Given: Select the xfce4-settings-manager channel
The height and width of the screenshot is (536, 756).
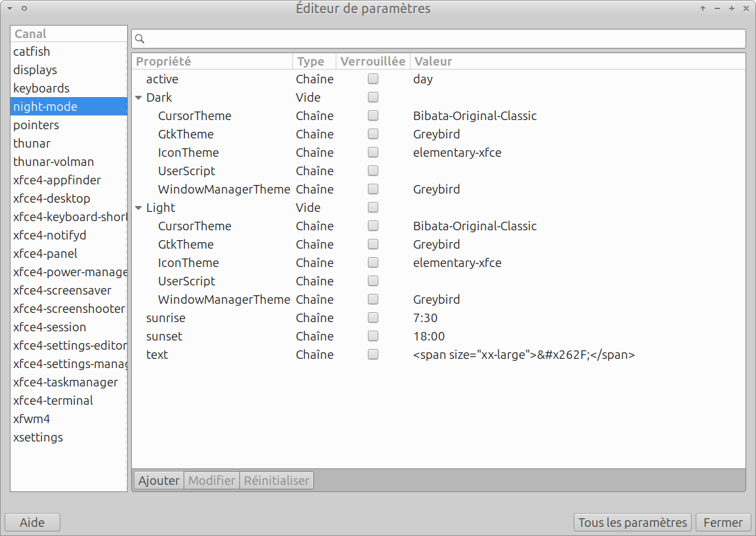Looking at the screenshot, I should tap(68, 363).
